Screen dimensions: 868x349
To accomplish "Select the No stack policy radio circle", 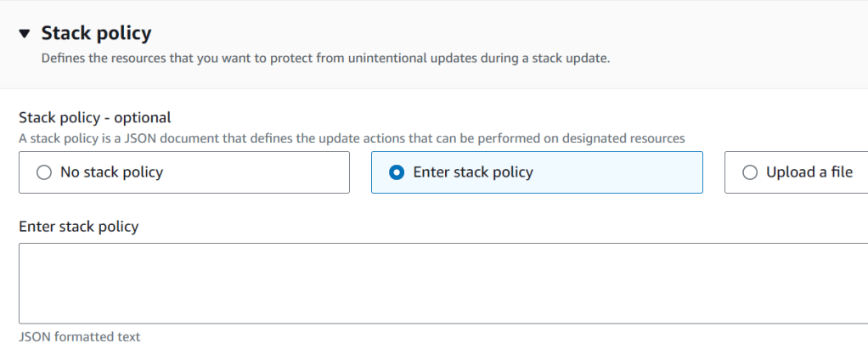I will [x=44, y=172].
